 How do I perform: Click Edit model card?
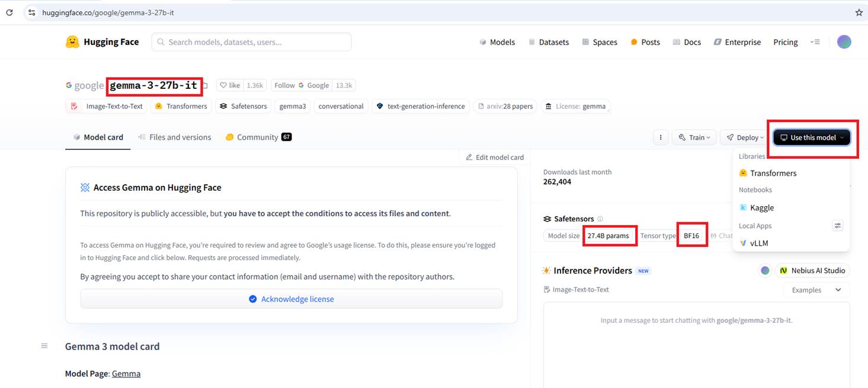point(495,157)
